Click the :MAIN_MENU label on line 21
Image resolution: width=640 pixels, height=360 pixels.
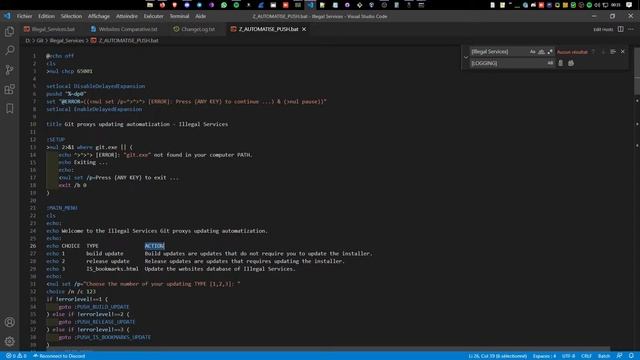click(x=62, y=208)
